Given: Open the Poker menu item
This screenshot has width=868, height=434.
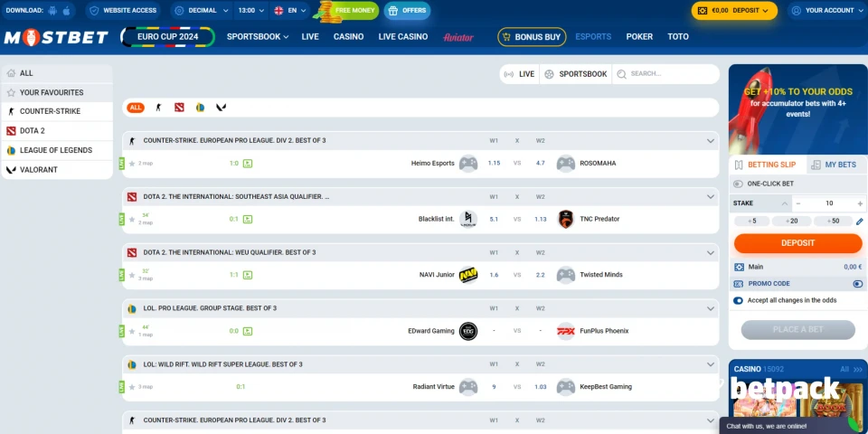Looking at the screenshot, I should pyautogui.click(x=639, y=37).
